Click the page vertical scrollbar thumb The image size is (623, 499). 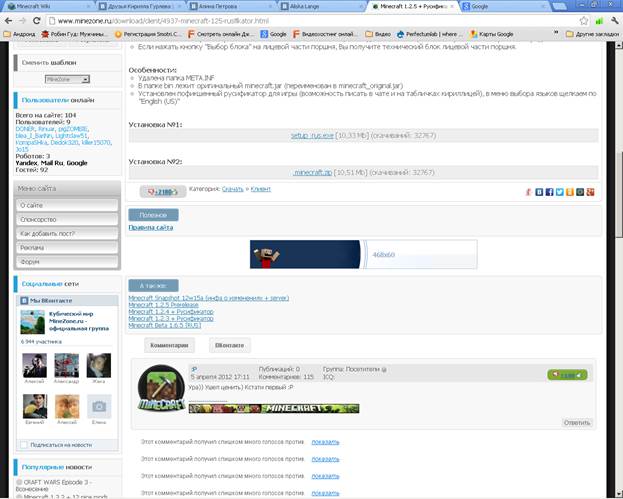coord(619,195)
